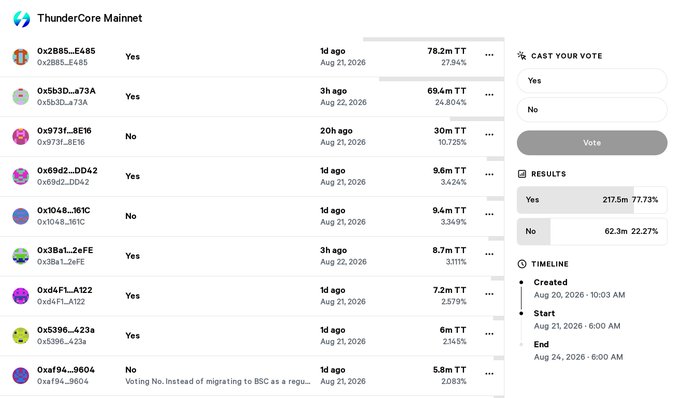Screen dimensions: 680x398
Task: Open more options for the 0x69d2...DD42 vote
Action: click(489, 175)
